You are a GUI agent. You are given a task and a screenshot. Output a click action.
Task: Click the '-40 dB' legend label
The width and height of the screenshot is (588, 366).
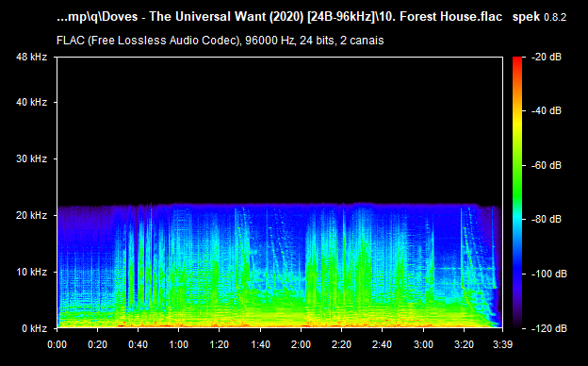(547, 110)
